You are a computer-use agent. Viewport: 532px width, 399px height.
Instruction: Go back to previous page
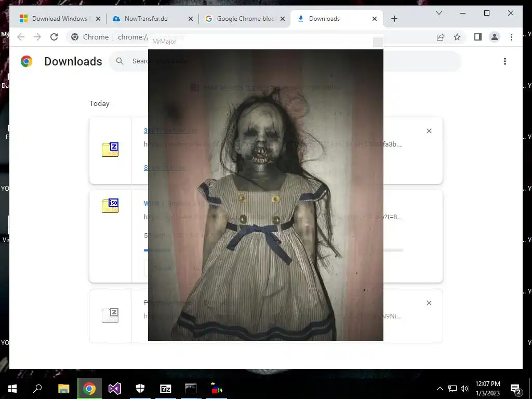click(21, 37)
